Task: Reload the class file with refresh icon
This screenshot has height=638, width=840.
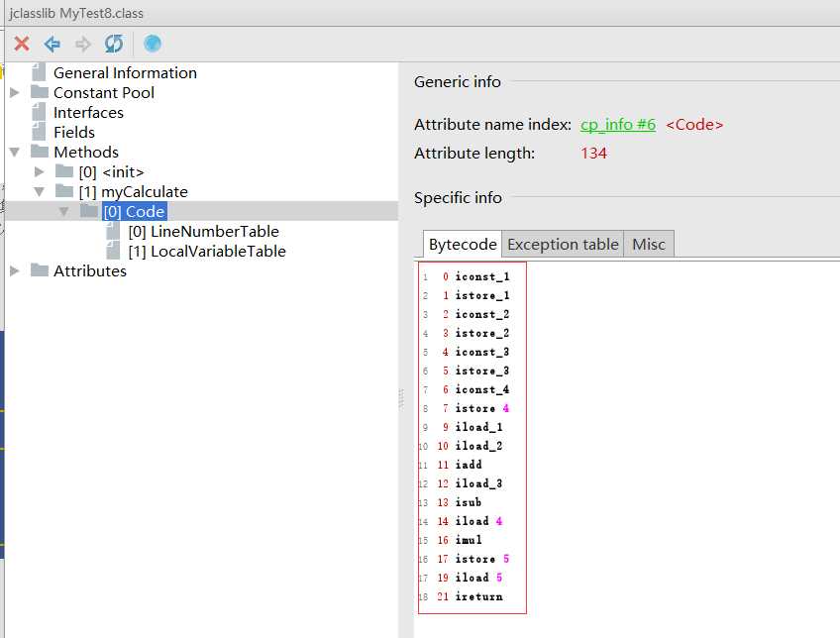Action: pos(114,44)
